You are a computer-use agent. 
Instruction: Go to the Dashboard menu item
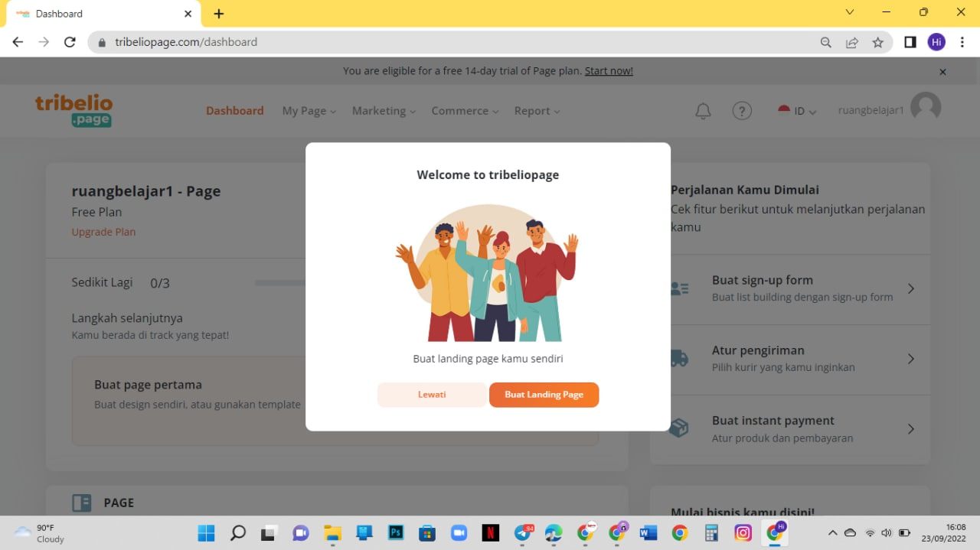click(235, 111)
